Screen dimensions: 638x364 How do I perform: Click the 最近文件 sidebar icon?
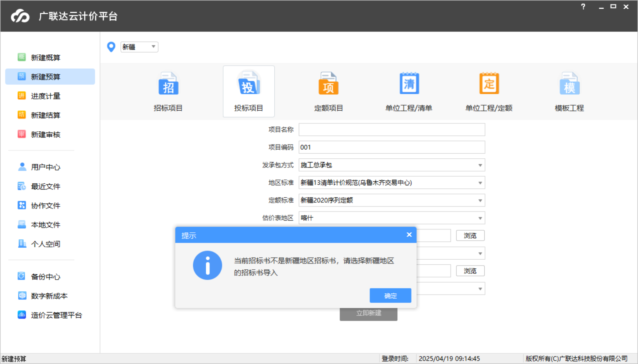22,186
